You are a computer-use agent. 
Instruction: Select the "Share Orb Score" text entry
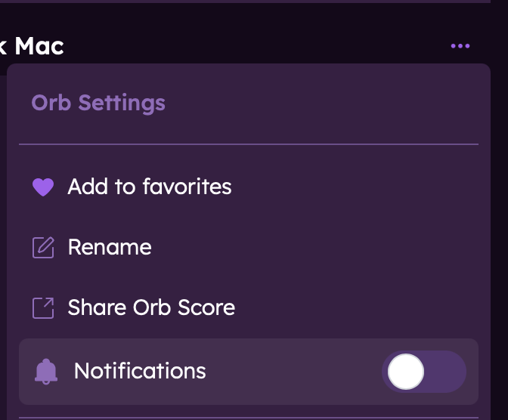click(151, 307)
